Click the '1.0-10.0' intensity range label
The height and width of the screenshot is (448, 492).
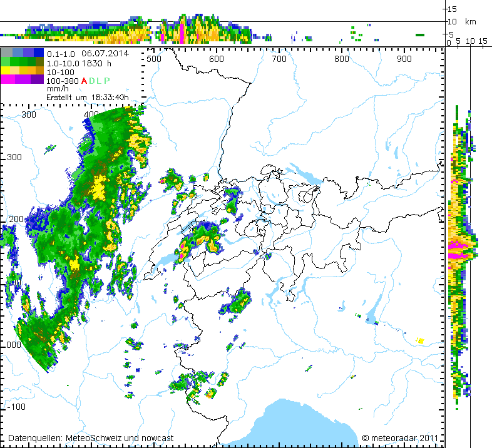[x=63, y=64]
